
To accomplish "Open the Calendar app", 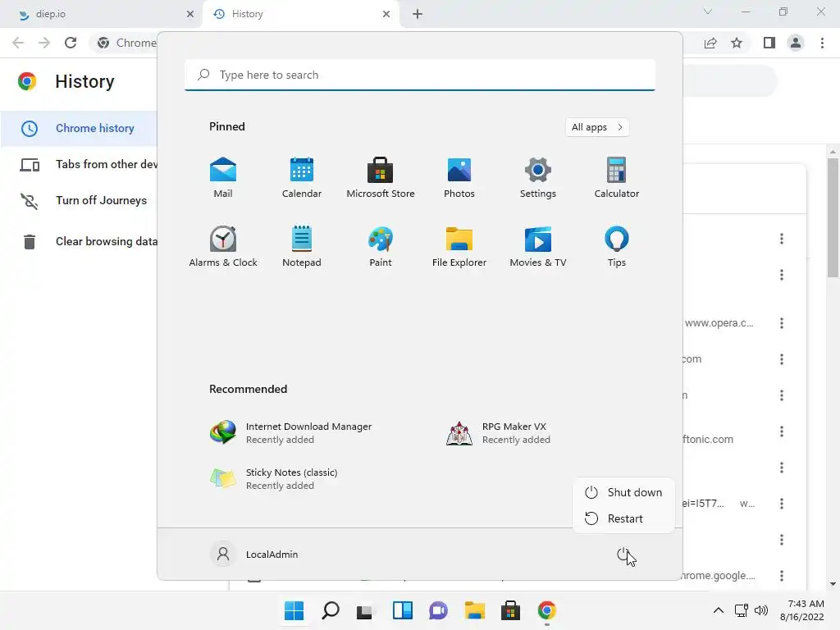I will click(x=302, y=178).
